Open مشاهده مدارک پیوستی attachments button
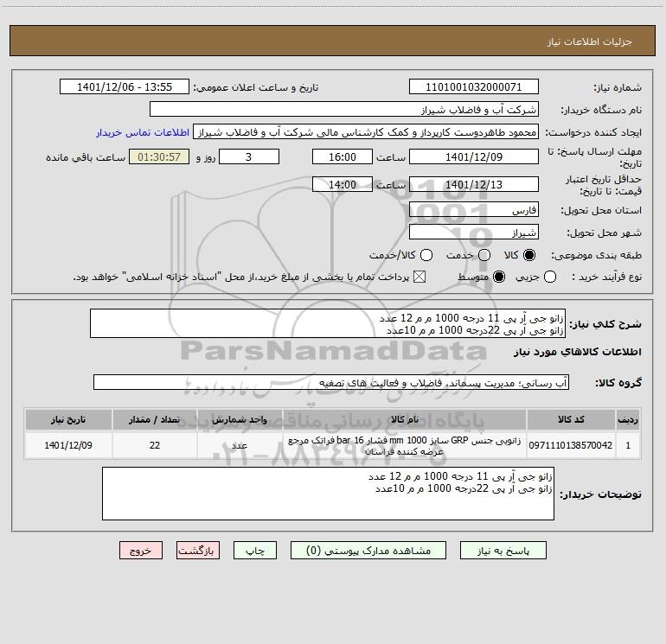The height and width of the screenshot is (644, 666). coord(368,551)
